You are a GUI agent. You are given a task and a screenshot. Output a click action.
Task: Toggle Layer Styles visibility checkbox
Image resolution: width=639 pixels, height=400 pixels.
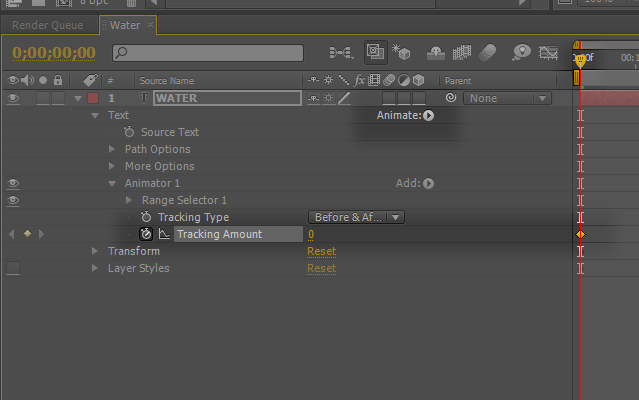[x=13, y=268]
